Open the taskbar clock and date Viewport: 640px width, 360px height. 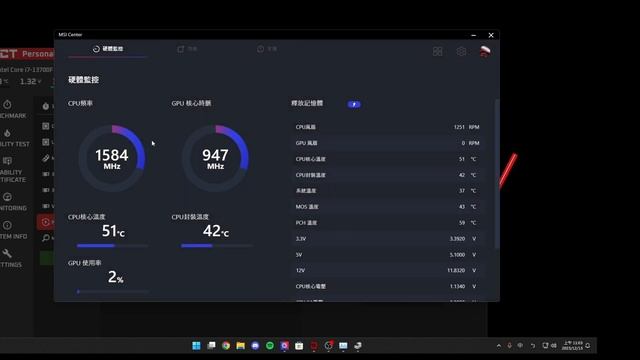[x=573, y=346]
